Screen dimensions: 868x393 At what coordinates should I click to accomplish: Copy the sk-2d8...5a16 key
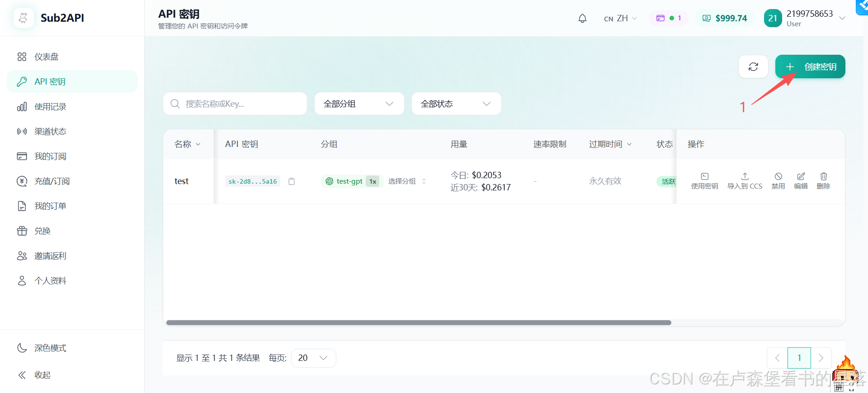click(292, 181)
